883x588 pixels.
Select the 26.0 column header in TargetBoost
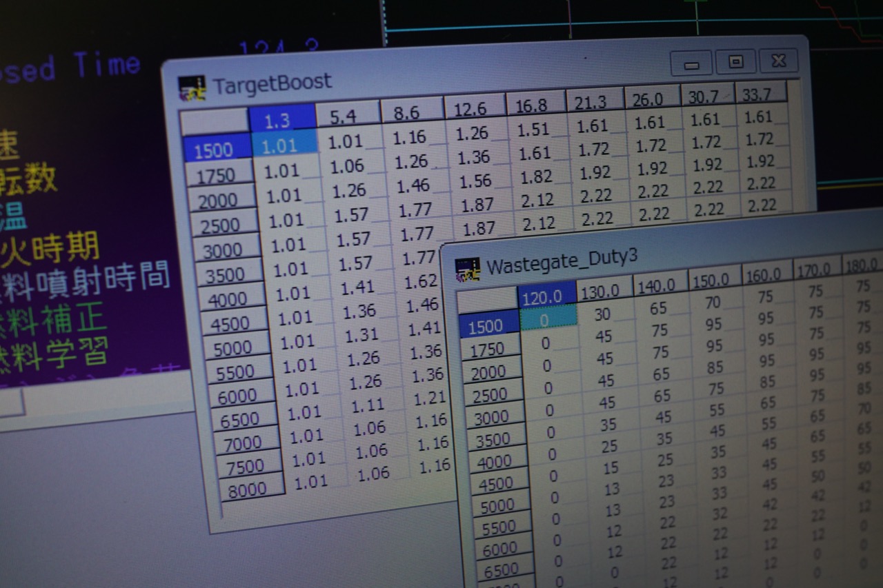pyautogui.click(x=651, y=98)
